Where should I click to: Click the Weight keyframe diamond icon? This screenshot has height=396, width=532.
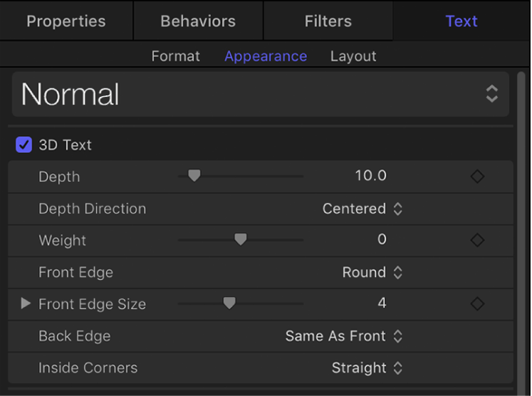point(477,241)
